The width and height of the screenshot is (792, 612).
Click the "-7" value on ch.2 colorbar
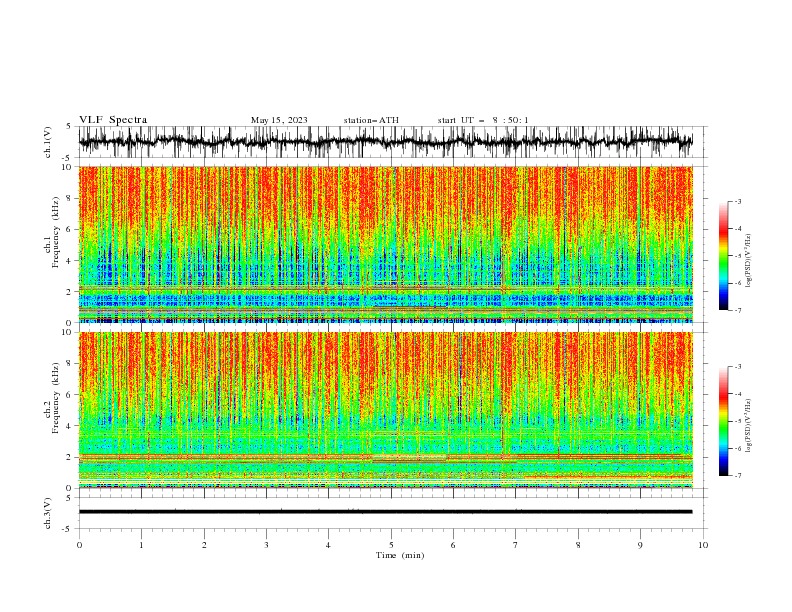pyautogui.click(x=737, y=476)
